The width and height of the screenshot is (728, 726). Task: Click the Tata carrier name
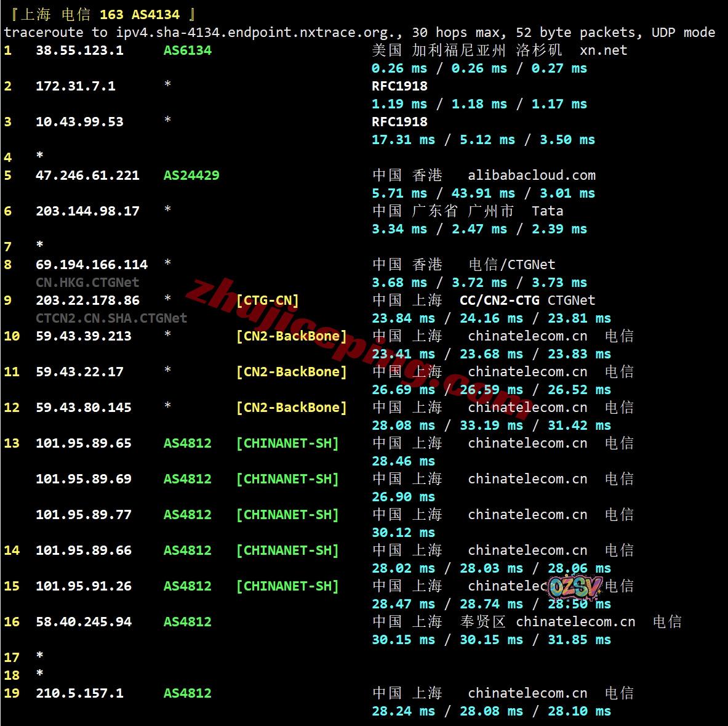[x=547, y=211]
